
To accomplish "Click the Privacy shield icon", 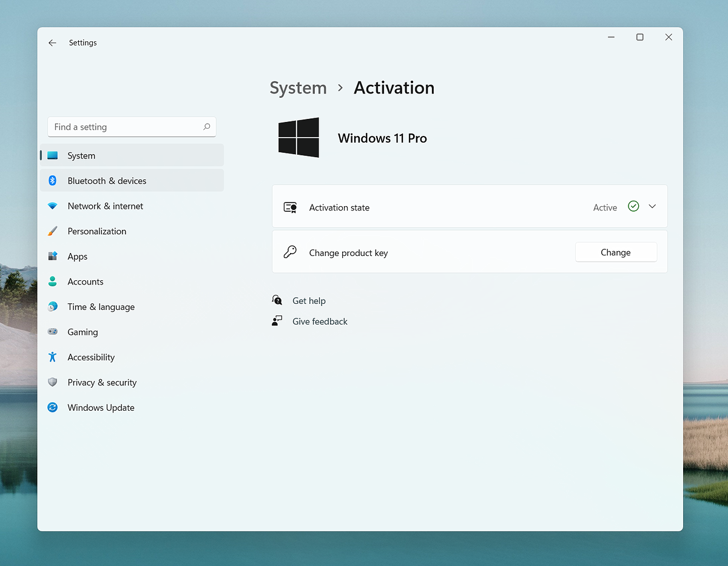I will click(x=53, y=382).
